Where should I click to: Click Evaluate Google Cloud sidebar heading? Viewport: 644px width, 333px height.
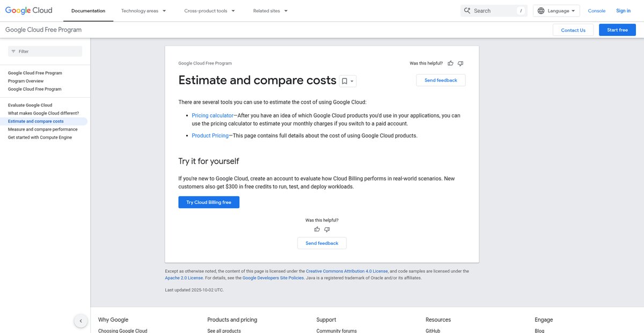(x=30, y=105)
